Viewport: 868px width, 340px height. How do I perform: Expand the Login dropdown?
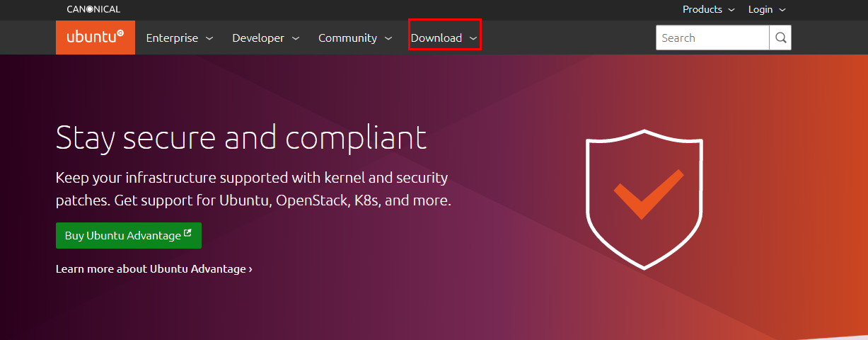[x=767, y=9]
